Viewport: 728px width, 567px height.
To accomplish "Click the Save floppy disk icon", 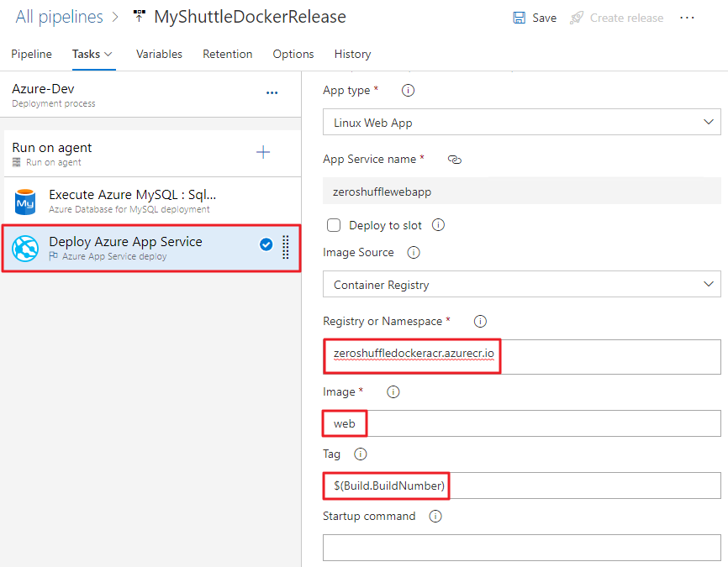I will 519,18.
